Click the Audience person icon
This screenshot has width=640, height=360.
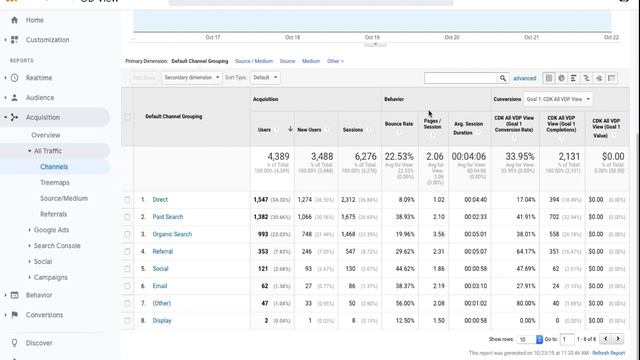pos(15,98)
